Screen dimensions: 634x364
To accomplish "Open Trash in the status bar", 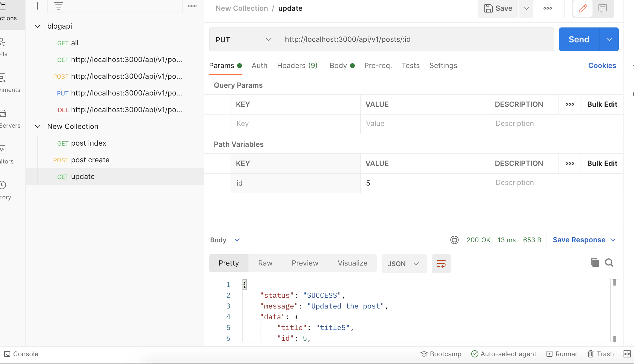I will click(601, 354).
